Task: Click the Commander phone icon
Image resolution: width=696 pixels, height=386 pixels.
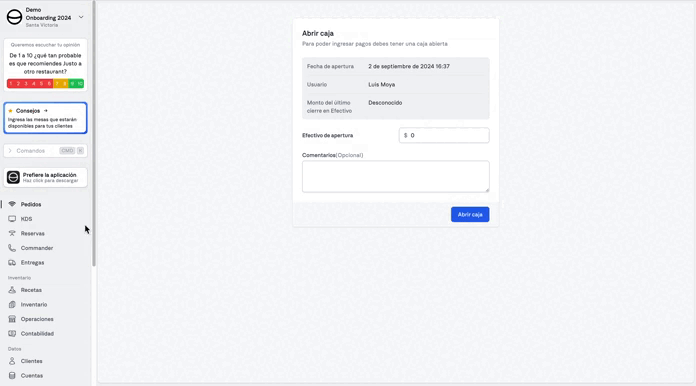Action: pyautogui.click(x=12, y=248)
